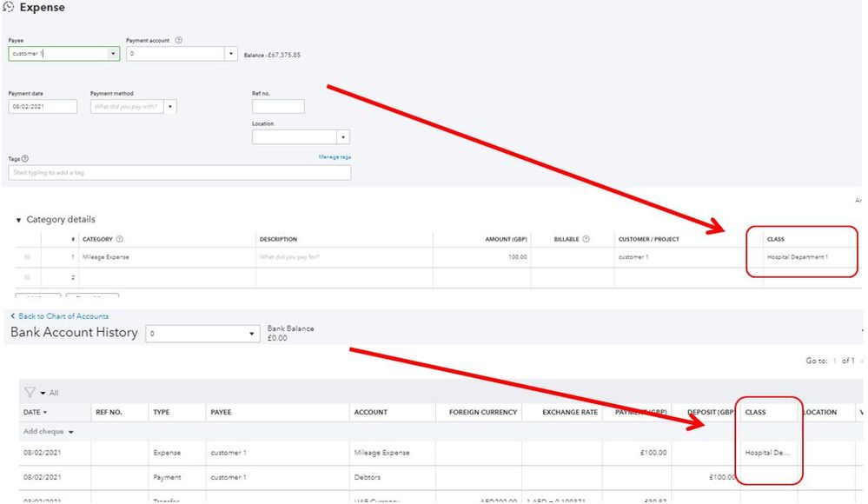The width and height of the screenshot is (868, 504).
Task: Click the Manage tags link
Action: [x=335, y=156]
